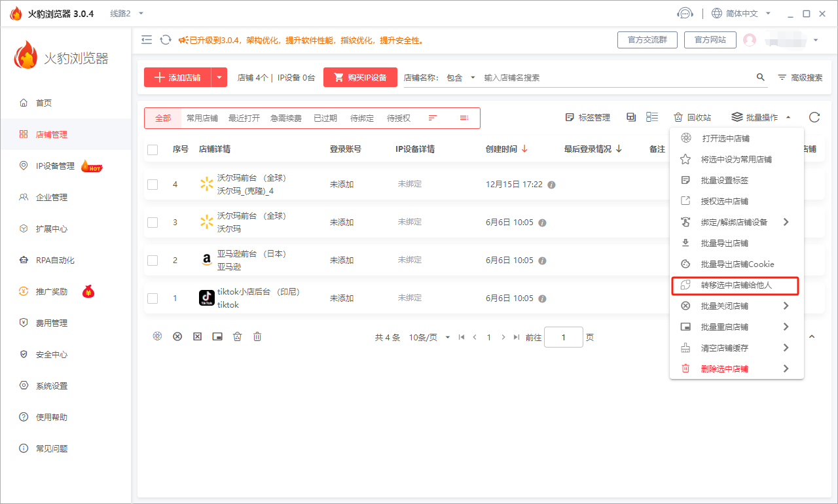838x504 pixels.
Task: Switch to the 最近打开 tab
Action: pos(244,118)
